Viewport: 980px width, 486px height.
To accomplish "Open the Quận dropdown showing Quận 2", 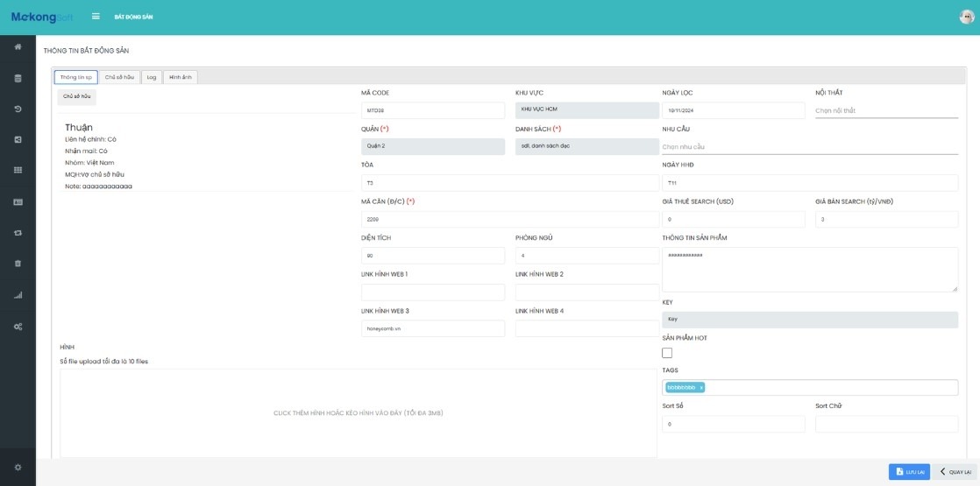I will pos(433,146).
